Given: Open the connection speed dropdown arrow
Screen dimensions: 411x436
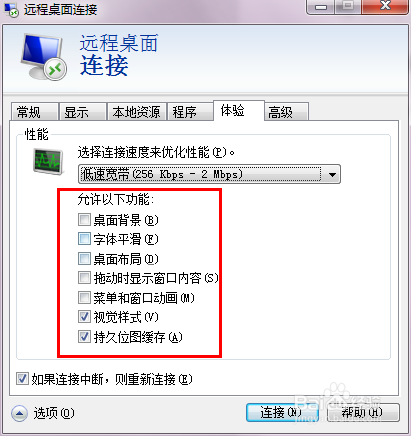Looking at the screenshot, I should coord(332,174).
